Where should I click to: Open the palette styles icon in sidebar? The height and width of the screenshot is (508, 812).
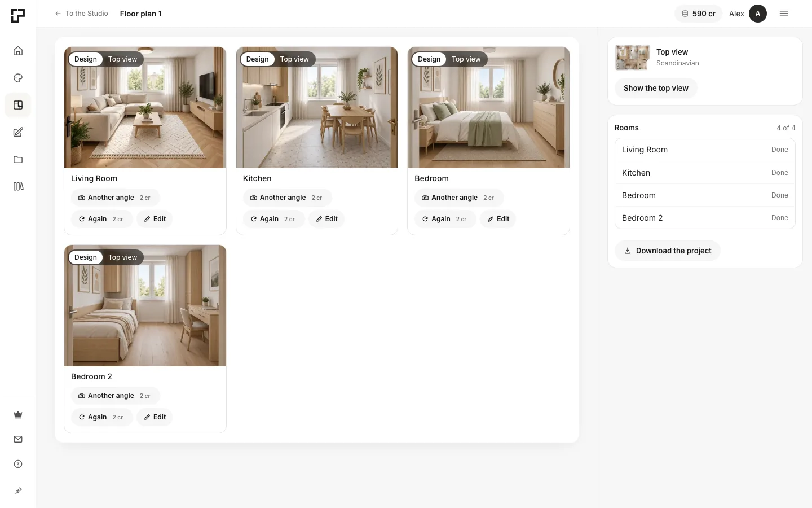[18, 78]
